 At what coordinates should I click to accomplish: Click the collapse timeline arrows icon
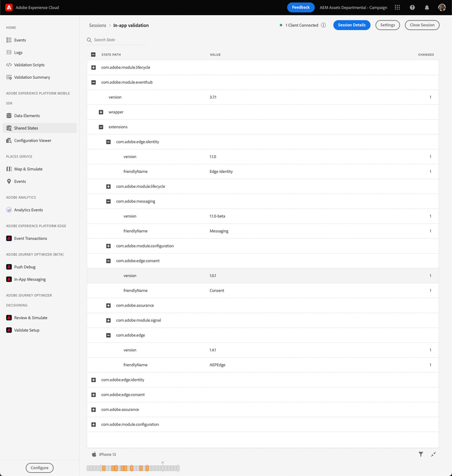click(433, 454)
